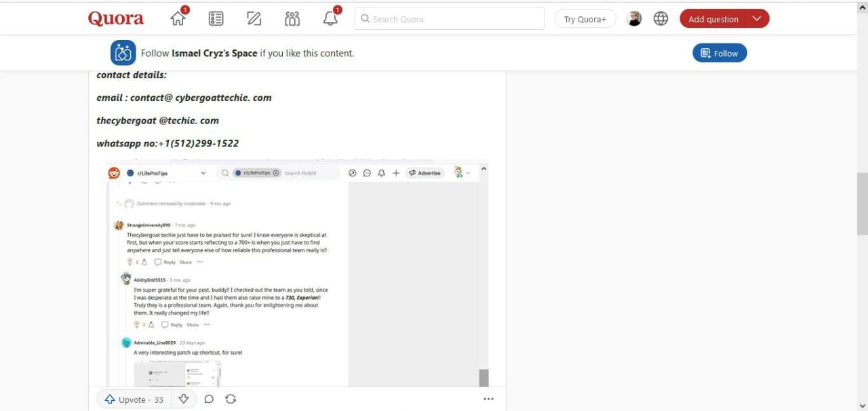
Task: Click the Try Quora+ button
Action: pos(585,19)
